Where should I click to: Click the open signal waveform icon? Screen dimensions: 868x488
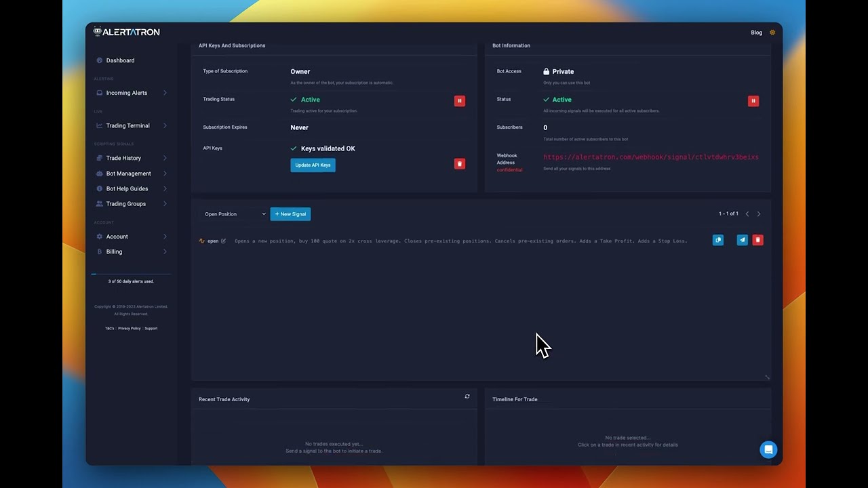pyautogui.click(x=201, y=241)
